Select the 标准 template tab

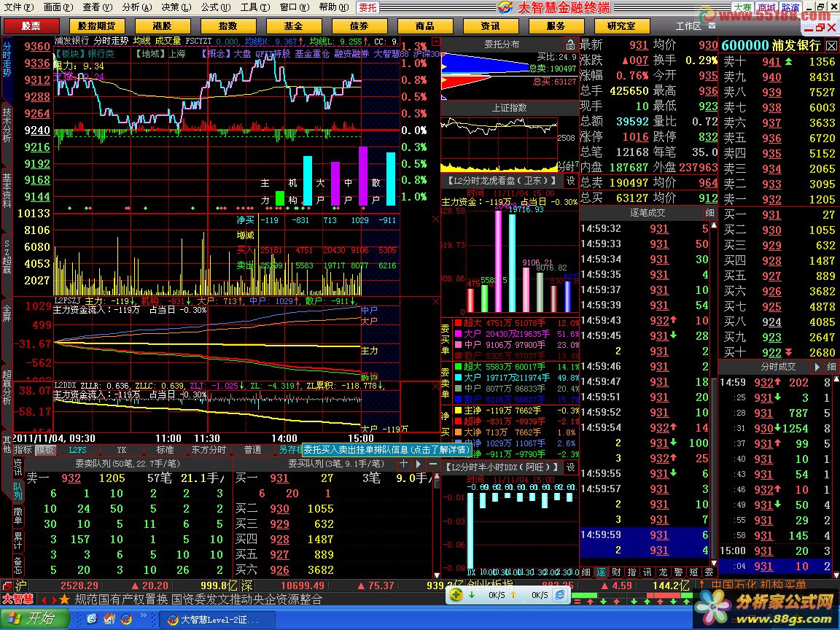(x=165, y=450)
